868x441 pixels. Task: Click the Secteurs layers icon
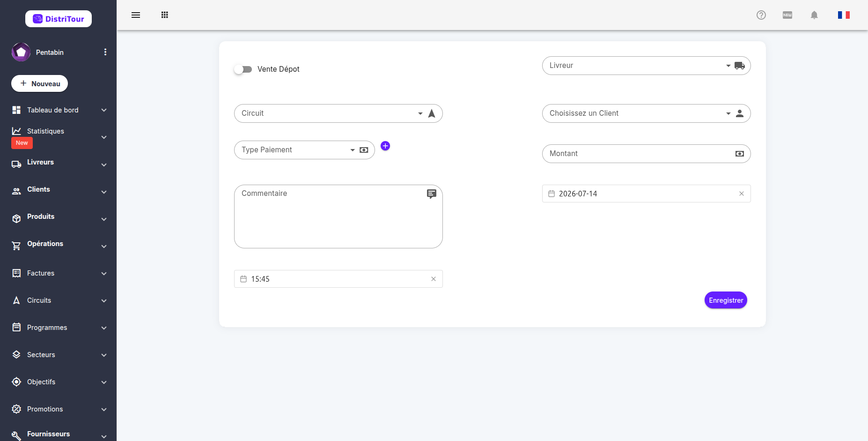pos(16,355)
